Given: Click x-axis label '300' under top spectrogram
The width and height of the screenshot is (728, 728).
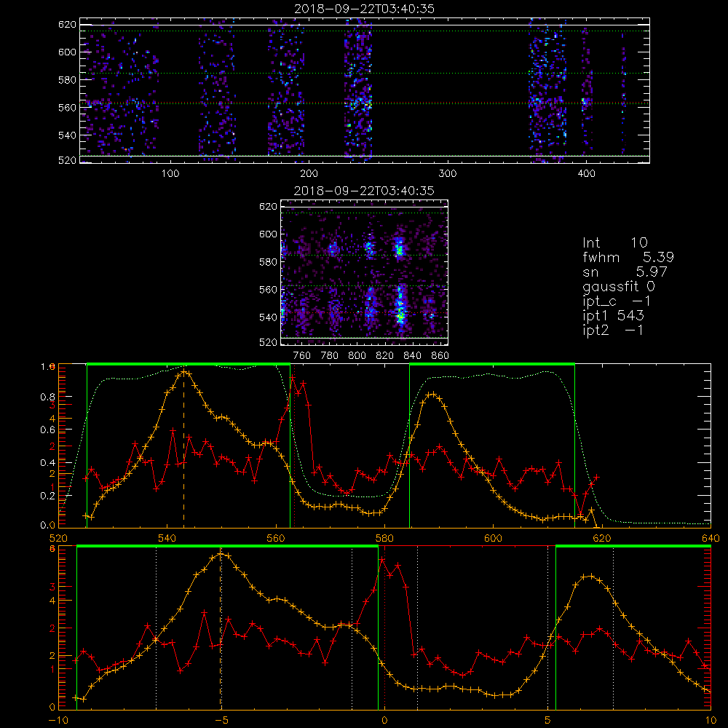Looking at the screenshot, I should point(448,174).
